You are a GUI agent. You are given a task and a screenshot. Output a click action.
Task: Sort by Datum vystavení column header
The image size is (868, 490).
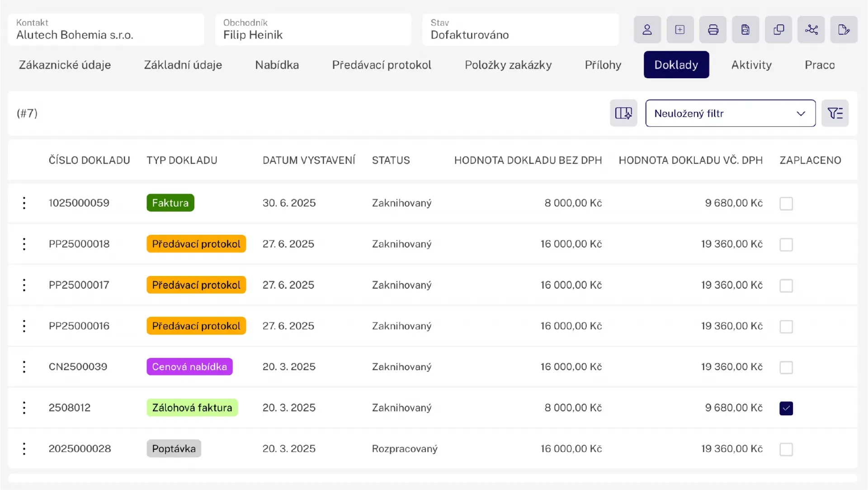coord(309,160)
